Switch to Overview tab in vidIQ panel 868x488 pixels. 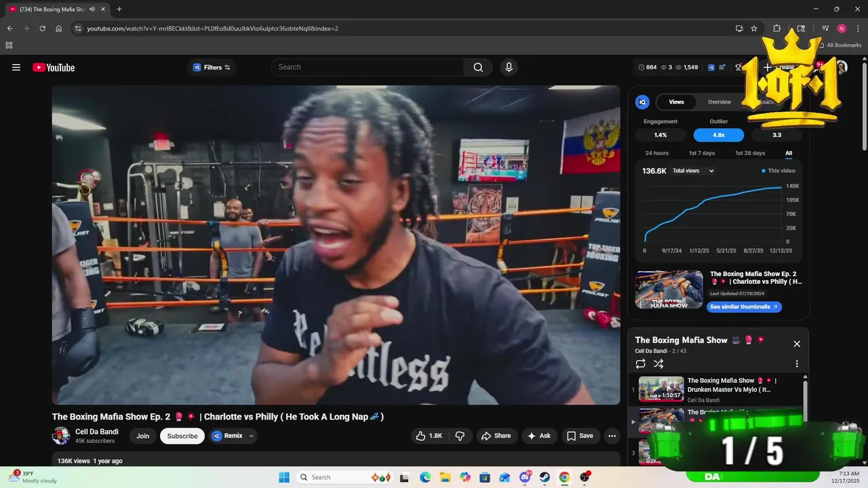(x=719, y=102)
